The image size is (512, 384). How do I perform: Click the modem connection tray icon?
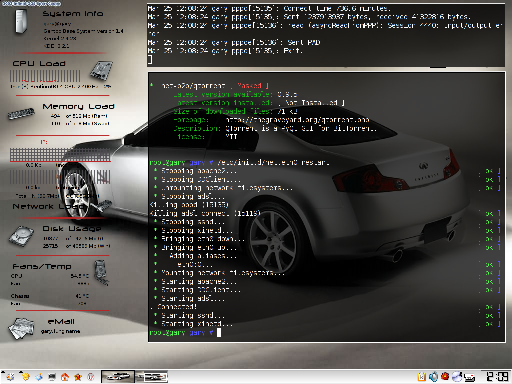pos(469,377)
